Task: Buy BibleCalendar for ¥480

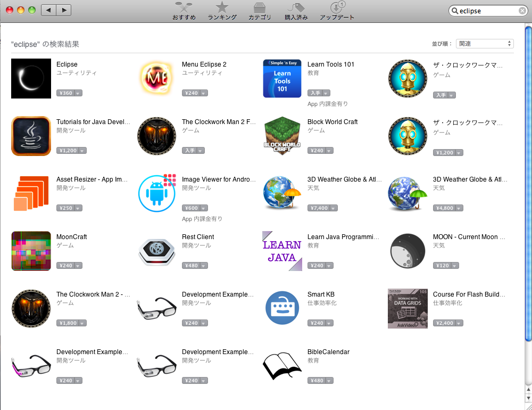Action: click(317, 380)
